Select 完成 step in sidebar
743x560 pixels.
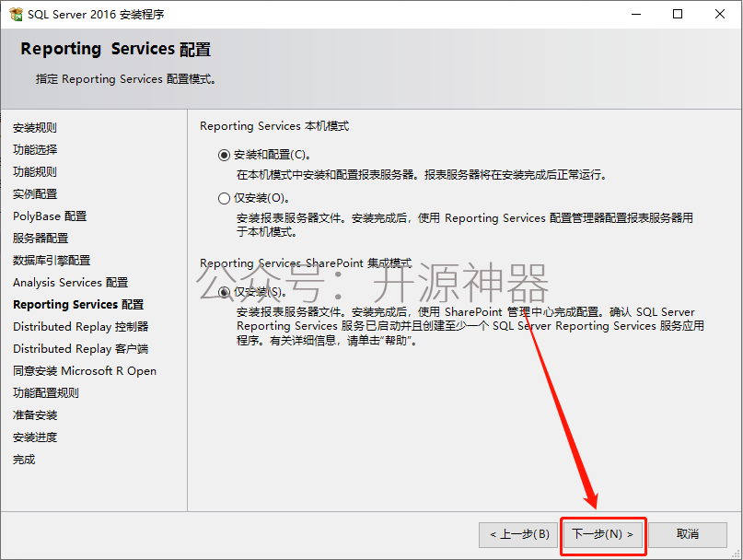tap(24, 460)
